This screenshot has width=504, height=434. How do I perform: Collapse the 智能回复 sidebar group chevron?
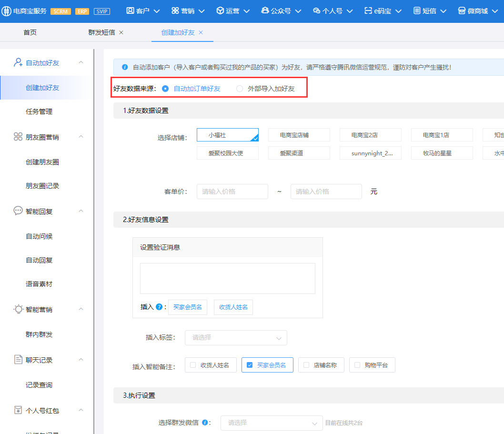tap(81, 211)
